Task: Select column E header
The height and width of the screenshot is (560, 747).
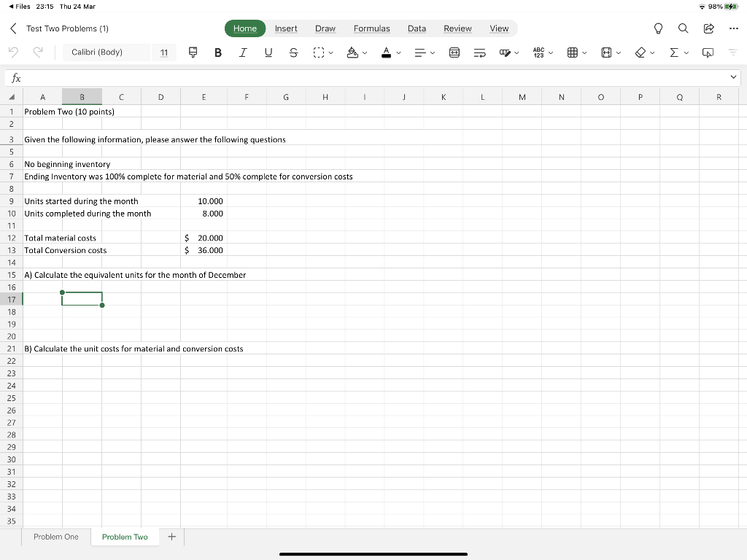Action: pyautogui.click(x=204, y=97)
